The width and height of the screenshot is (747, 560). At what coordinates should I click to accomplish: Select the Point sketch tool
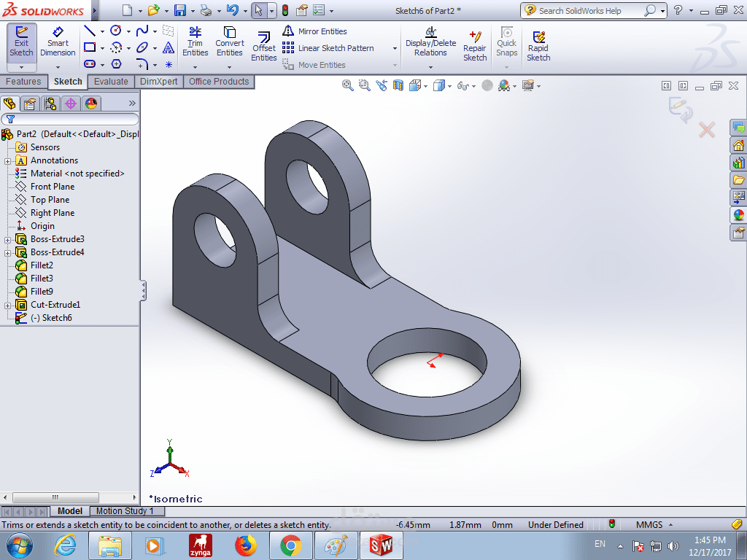point(169,64)
